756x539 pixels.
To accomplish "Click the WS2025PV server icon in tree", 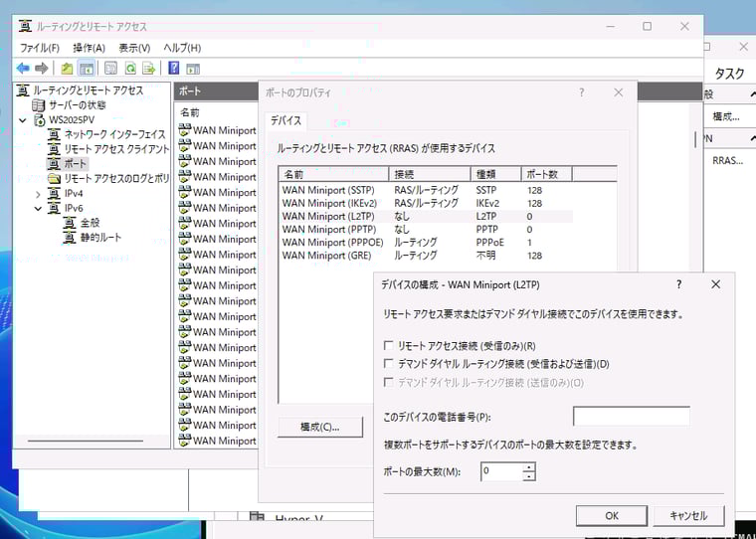I will coord(39,119).
